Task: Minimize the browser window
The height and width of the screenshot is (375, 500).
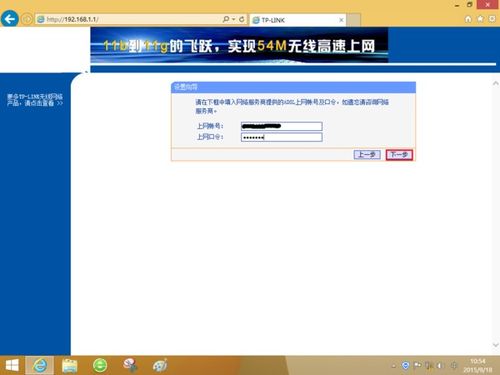Action: (457, 5)
